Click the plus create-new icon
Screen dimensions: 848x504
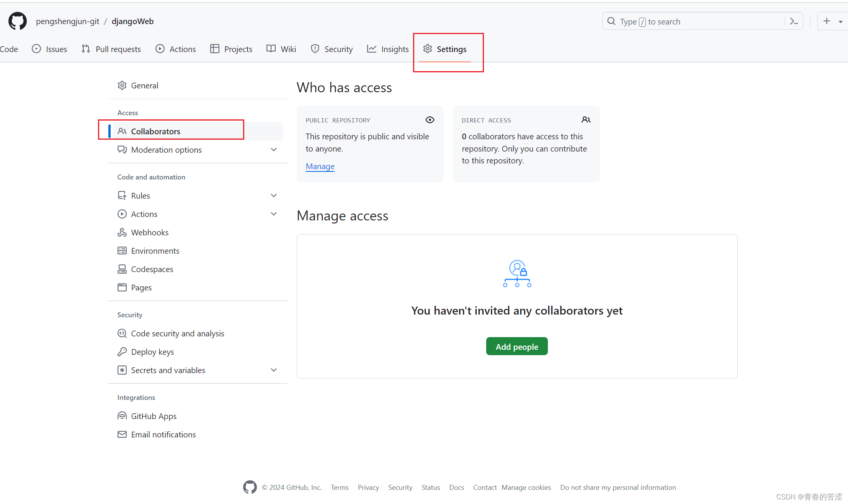tap(827, 21)
